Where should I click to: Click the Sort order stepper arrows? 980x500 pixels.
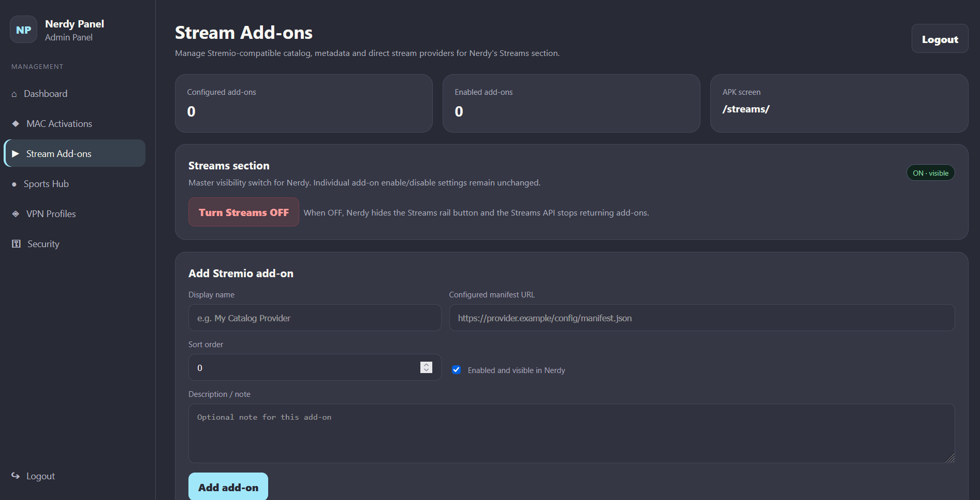[426, 367]
